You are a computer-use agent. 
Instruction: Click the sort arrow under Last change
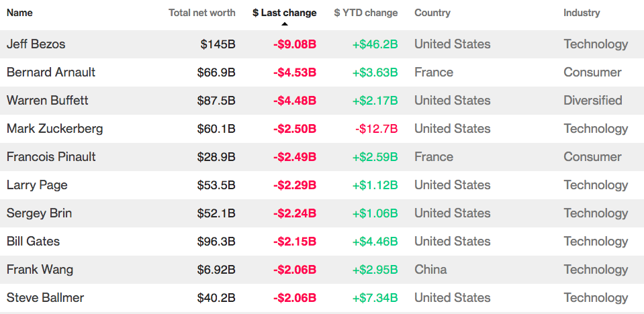point(284,23)
